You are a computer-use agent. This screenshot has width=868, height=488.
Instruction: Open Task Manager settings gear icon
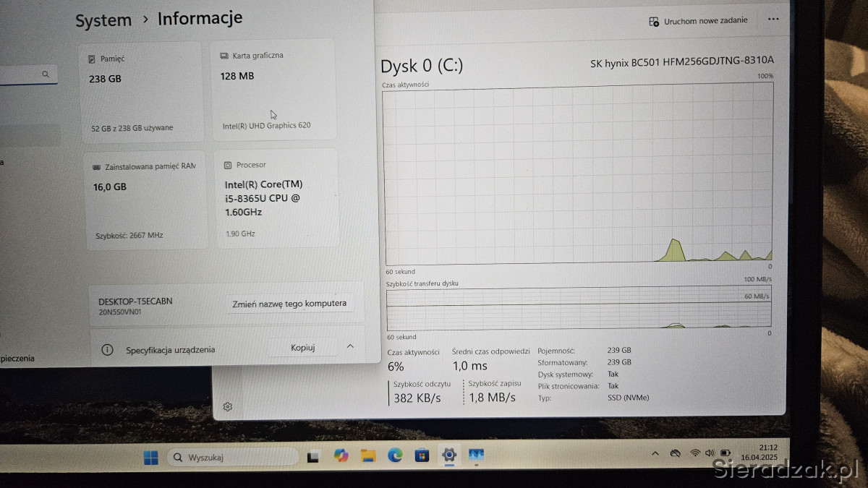coord(228,407)
